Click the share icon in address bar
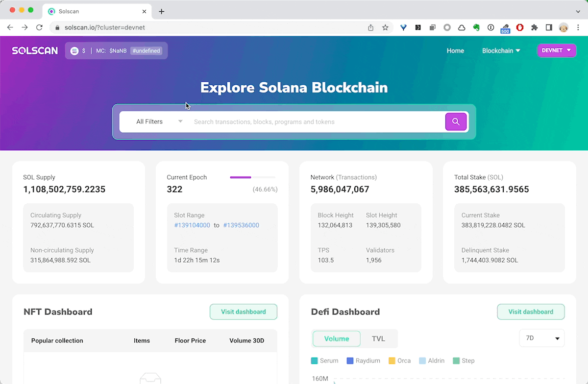The width and height of the screenshot is (588, 384). point(371,27)
